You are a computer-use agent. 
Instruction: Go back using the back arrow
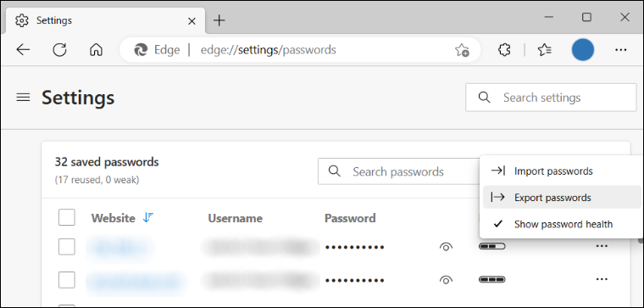click(23, 50)
